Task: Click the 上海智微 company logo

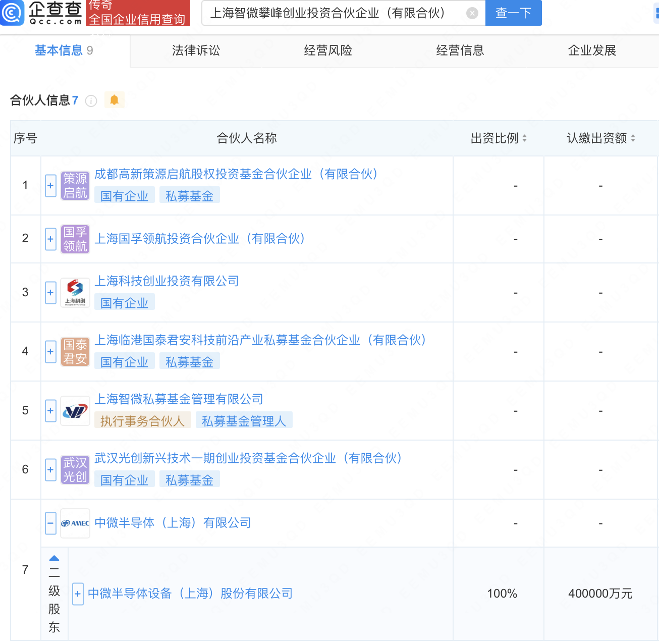Action: tap(75, 411)
